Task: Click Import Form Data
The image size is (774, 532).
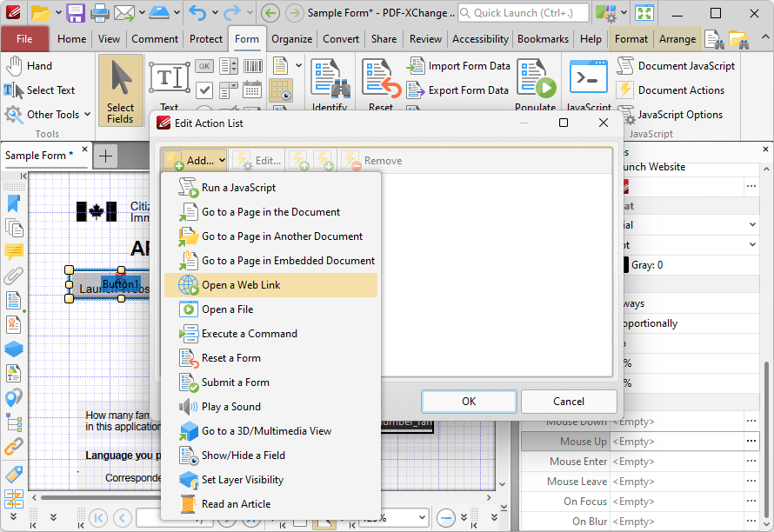Action: pos(458,66)
